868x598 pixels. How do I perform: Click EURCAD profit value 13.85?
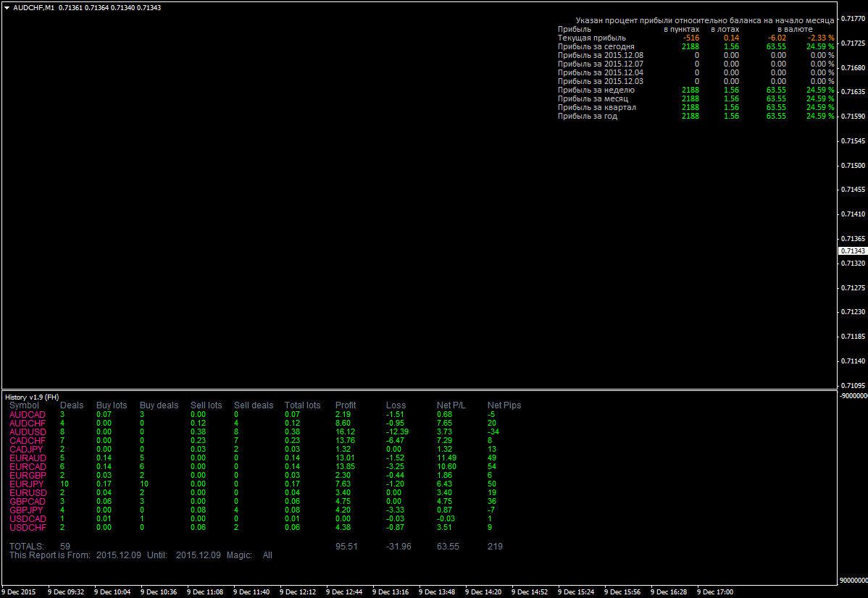[346, 467]
